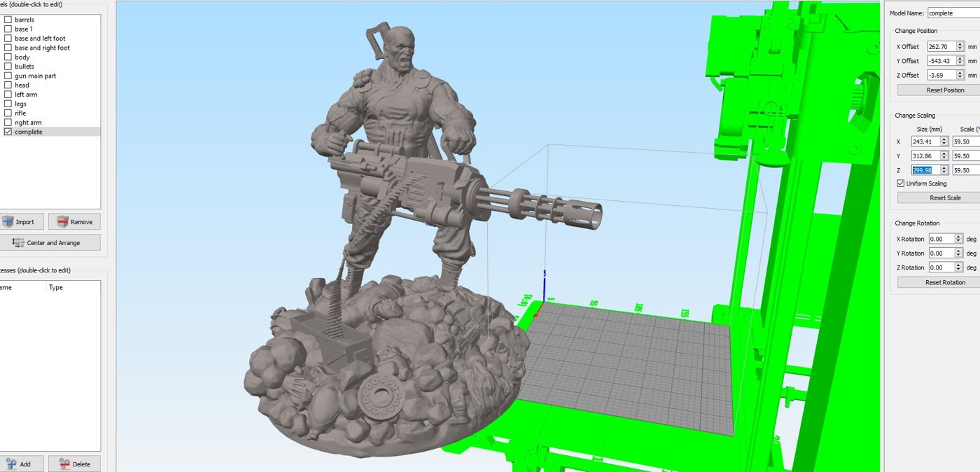Screen dimensions: 980x472
Task: Click the Z scale percent field
Action: coord(966,170)
